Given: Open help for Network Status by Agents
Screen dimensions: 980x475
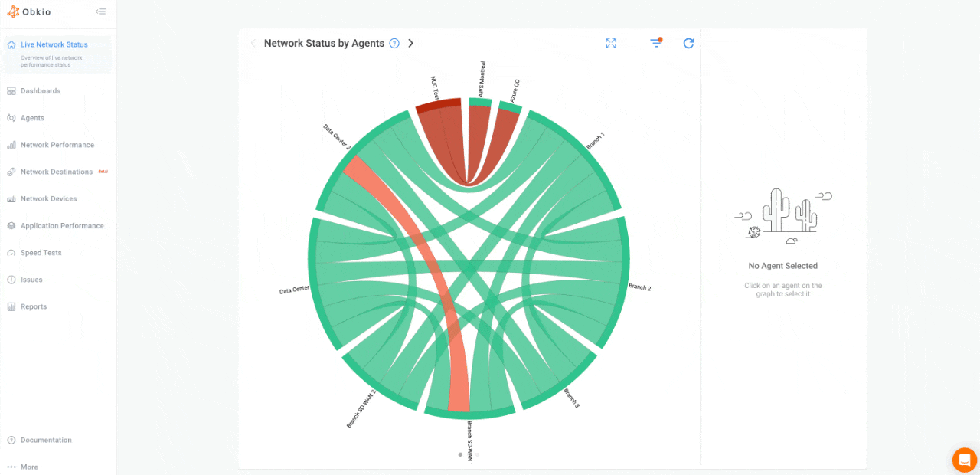Looking at the screenshot, I should click(x=394, y=43).
